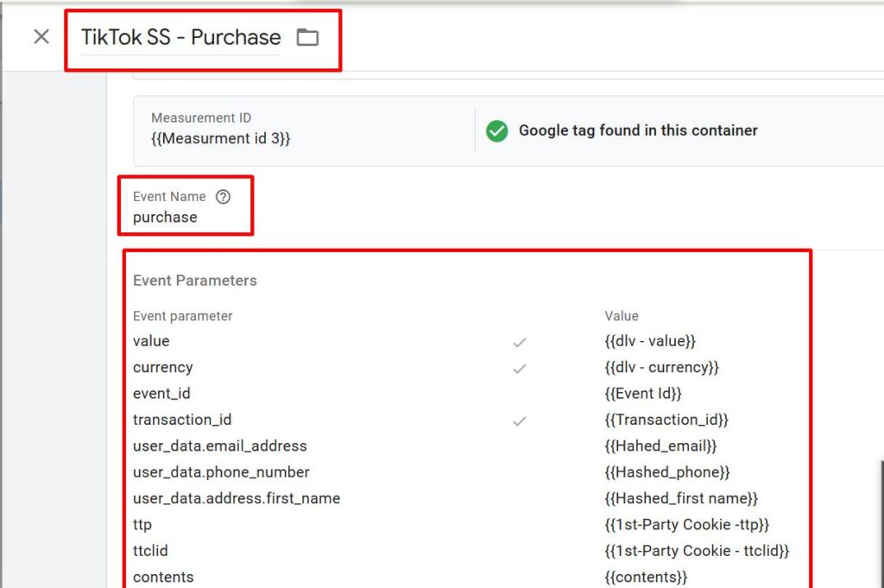Edit the tag name TikTok SS - Purchase
This screenshot has width=884, height=588.
(x=181, y=37)
